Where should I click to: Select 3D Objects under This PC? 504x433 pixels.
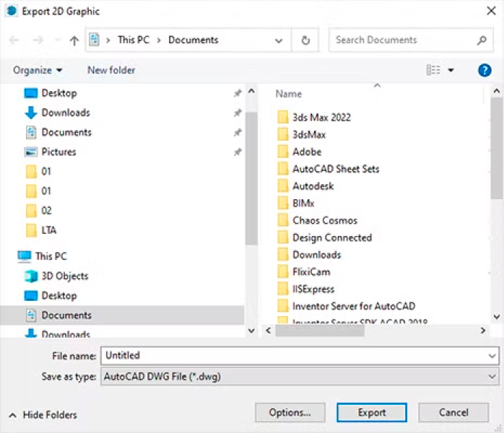(x=56, y=276)
